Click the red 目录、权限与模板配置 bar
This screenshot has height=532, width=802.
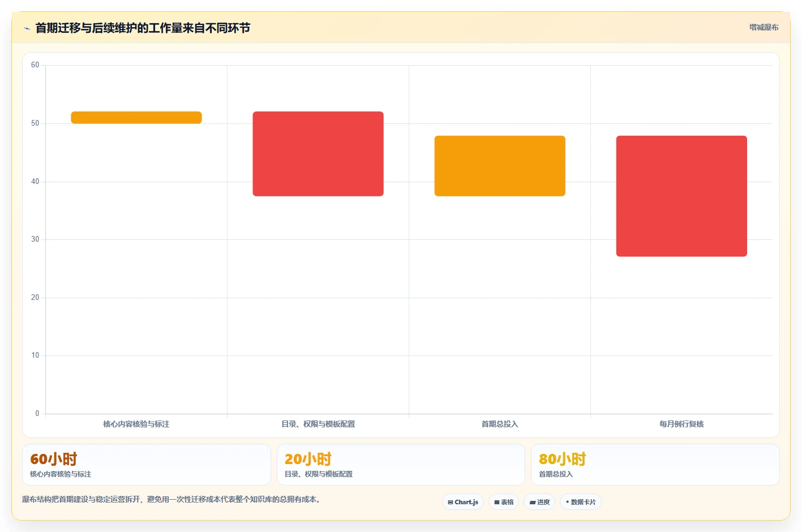318,154
